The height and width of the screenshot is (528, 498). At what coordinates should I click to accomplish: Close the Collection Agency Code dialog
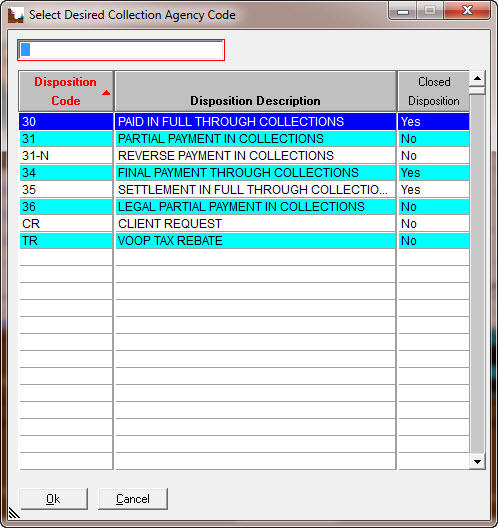[x=467, y=11]
